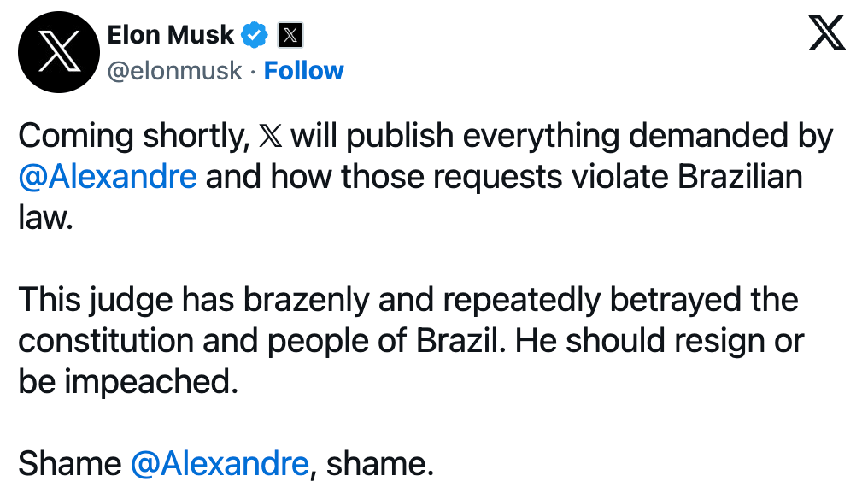Click the inline X glyph before 'will publish'

[270, 136]
